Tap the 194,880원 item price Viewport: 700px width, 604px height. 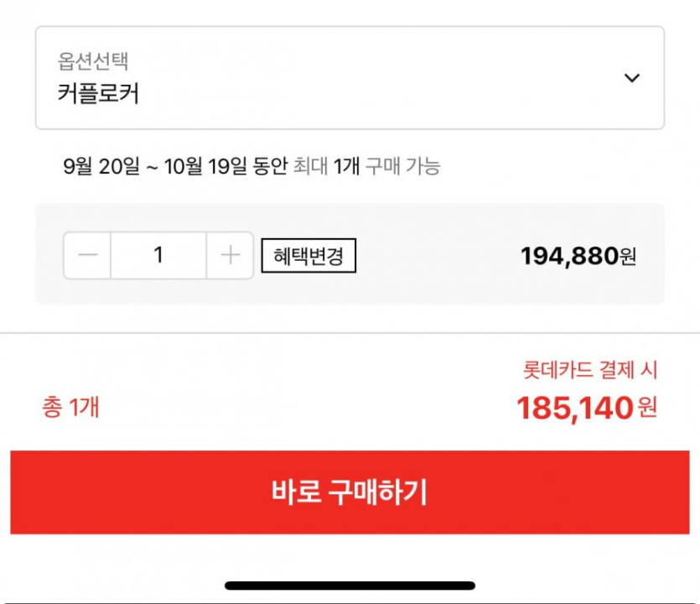click(x=569, y=256)
